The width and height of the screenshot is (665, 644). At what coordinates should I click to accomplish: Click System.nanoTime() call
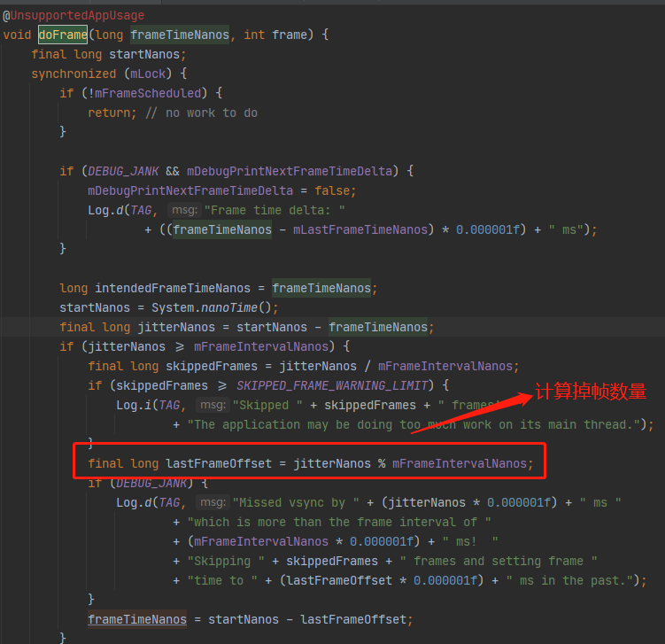coord(212,308)
